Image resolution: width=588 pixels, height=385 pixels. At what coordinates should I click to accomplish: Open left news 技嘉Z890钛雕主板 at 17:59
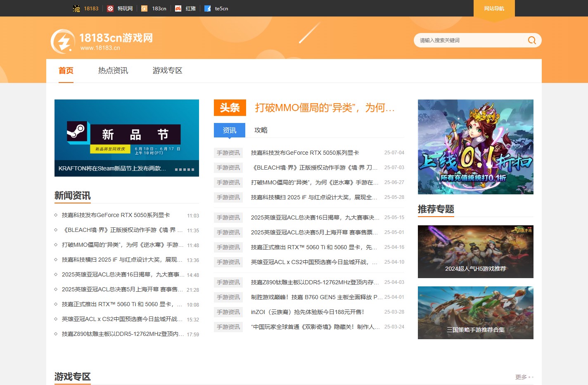pos(123,334)
